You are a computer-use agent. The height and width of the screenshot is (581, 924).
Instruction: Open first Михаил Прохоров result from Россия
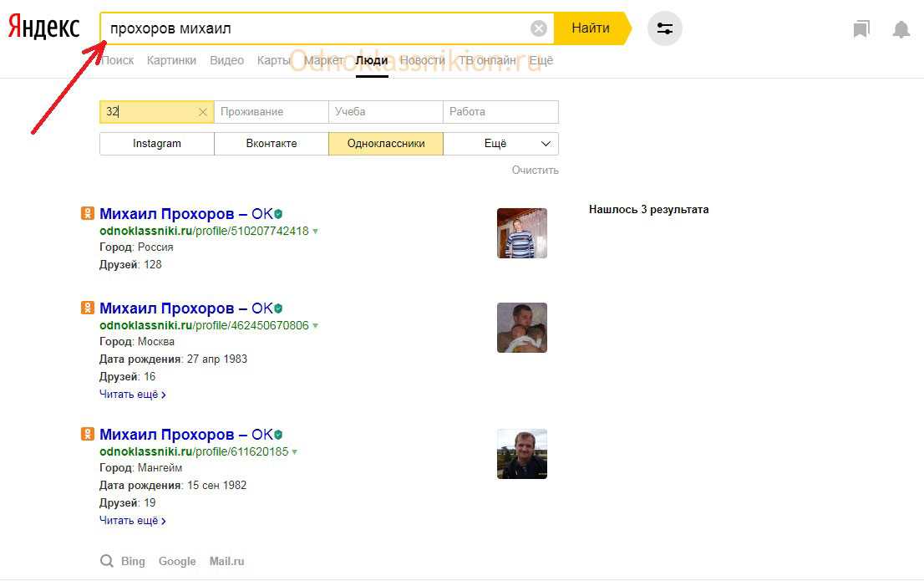(186, 213)
